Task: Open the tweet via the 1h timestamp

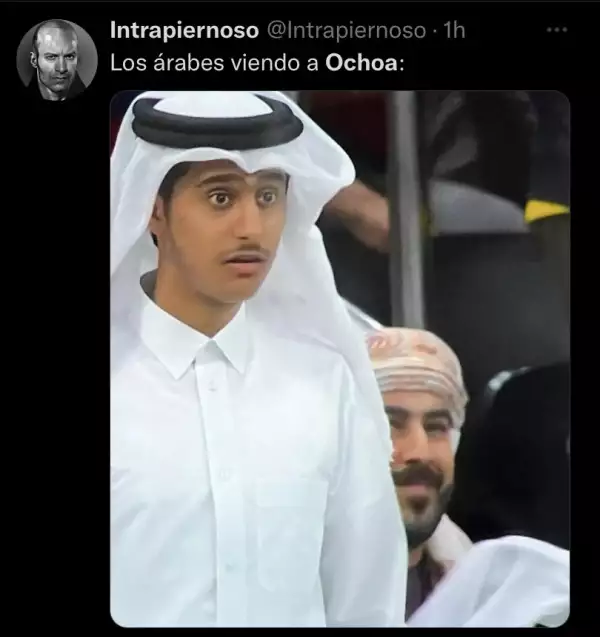Action: point(454,31)
